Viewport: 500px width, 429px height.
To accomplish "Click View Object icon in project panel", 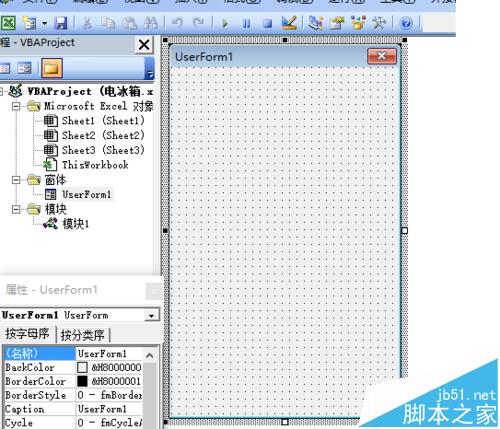I will pos(24,68).
